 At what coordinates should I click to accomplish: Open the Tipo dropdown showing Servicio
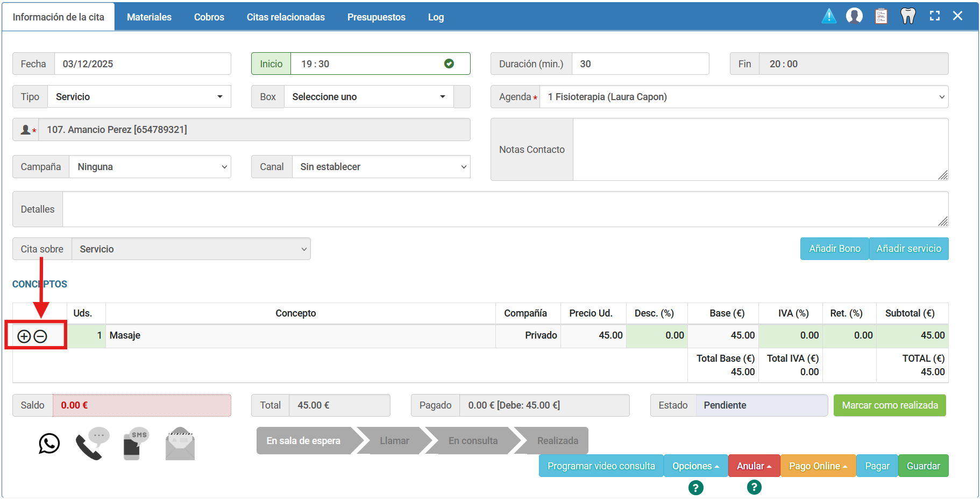pyautogui.click(x=139, y=97)
